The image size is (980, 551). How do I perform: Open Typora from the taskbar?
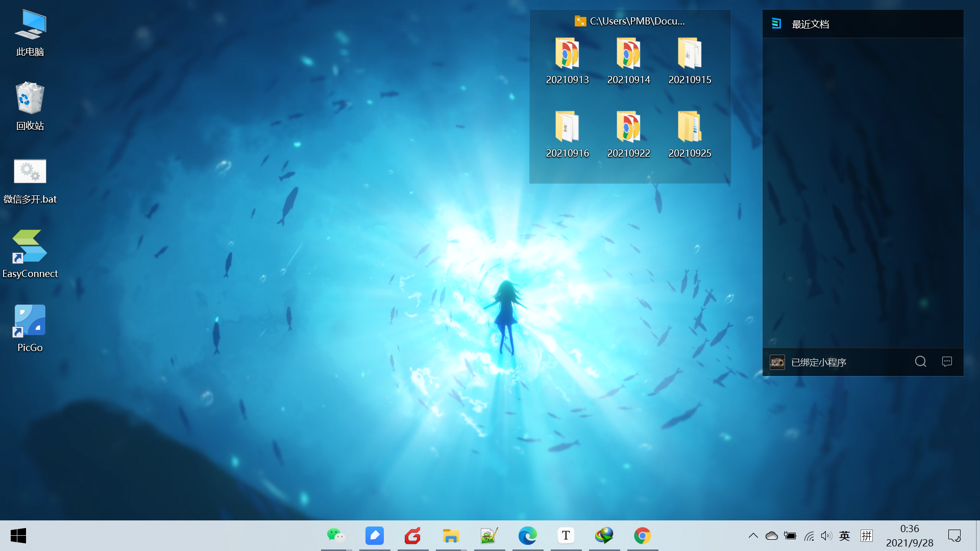(x=566, y=536)
